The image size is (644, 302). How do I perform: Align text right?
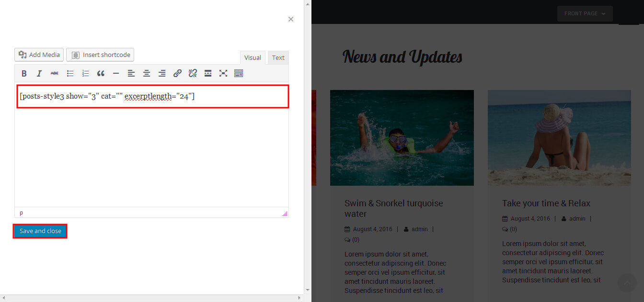coord(162,73)
